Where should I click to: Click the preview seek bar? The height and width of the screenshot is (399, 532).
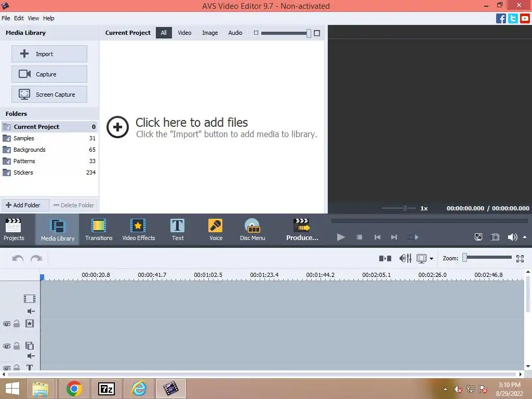click(429, 221)
